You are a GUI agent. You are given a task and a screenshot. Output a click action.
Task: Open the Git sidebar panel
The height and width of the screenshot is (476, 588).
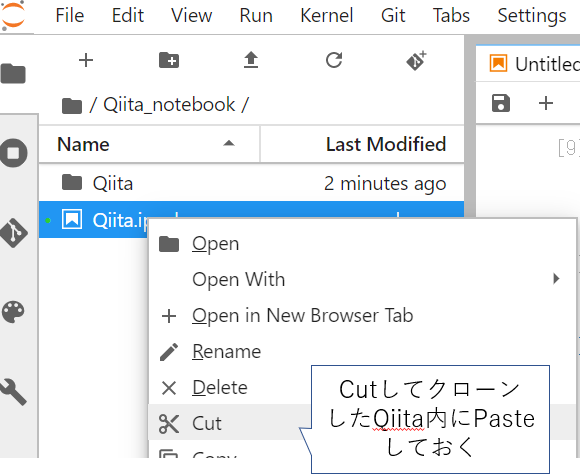click(14, 233)
